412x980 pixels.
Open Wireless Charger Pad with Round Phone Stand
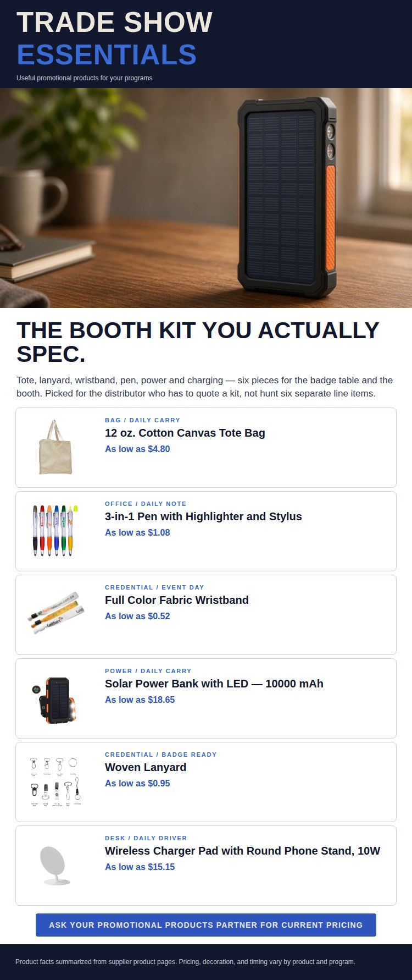click(242, 851)
